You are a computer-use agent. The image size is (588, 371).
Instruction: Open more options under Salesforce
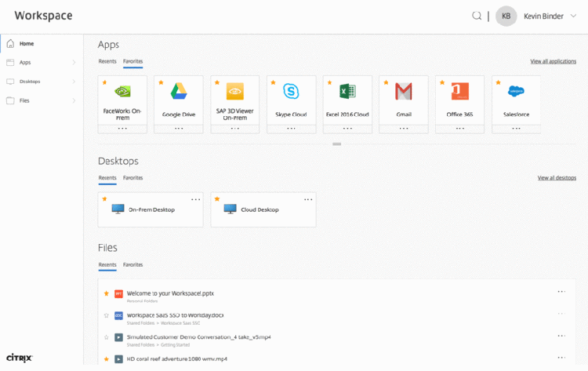pos(516,129)
